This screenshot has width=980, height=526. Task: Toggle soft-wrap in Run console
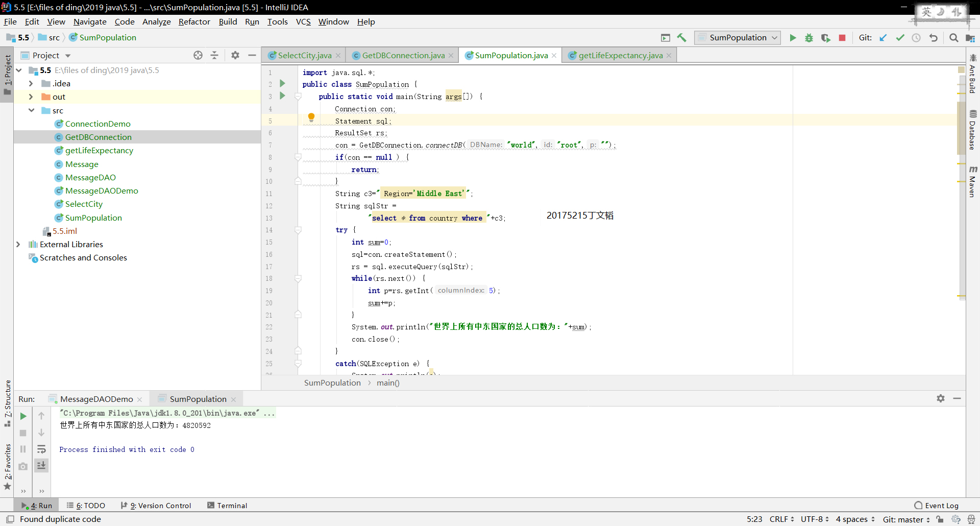(x=41, y=449)
